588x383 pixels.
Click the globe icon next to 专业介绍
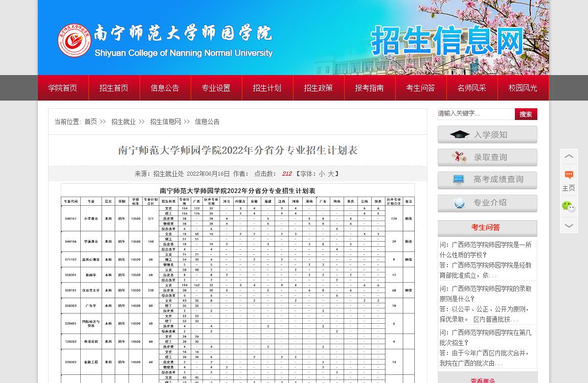459,203
